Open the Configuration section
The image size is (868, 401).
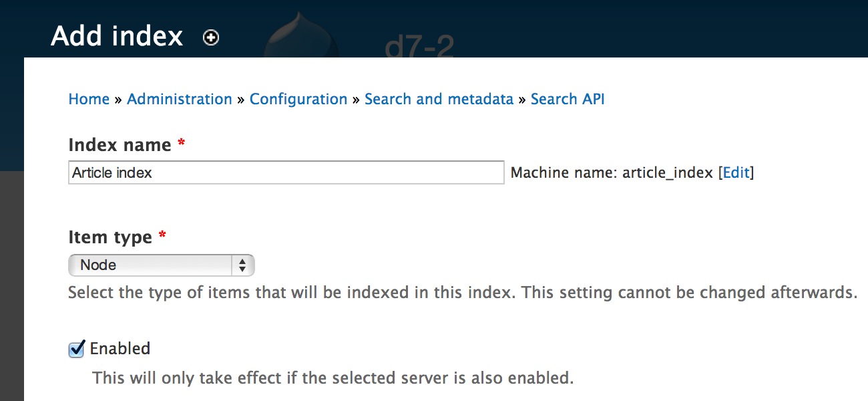tap(298, 99)
